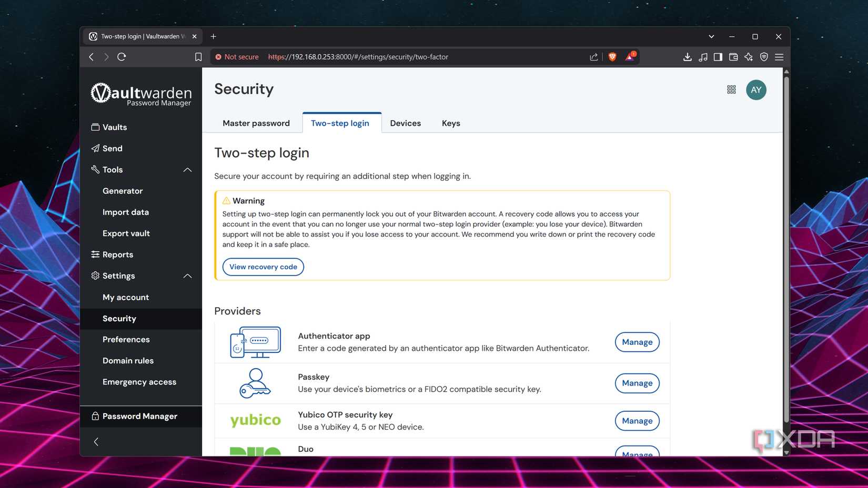The width and height of the screenshot is (868, 488).
Task: Click the scrollbar down arrow
Action: coord(786,452)
